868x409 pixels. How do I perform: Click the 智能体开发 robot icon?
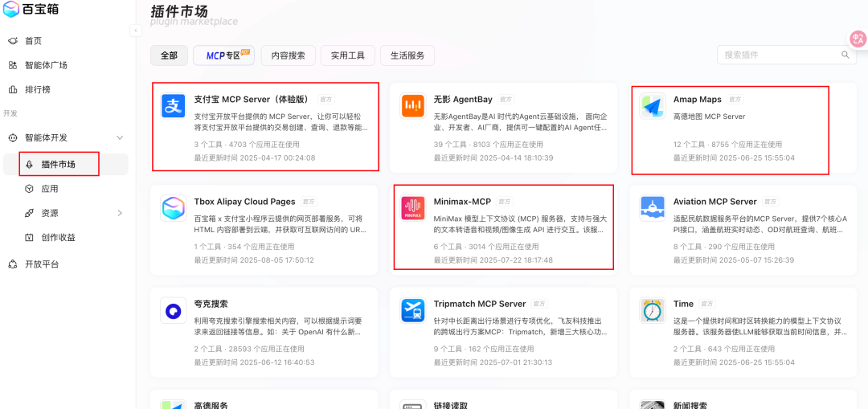tap(13, 137)
